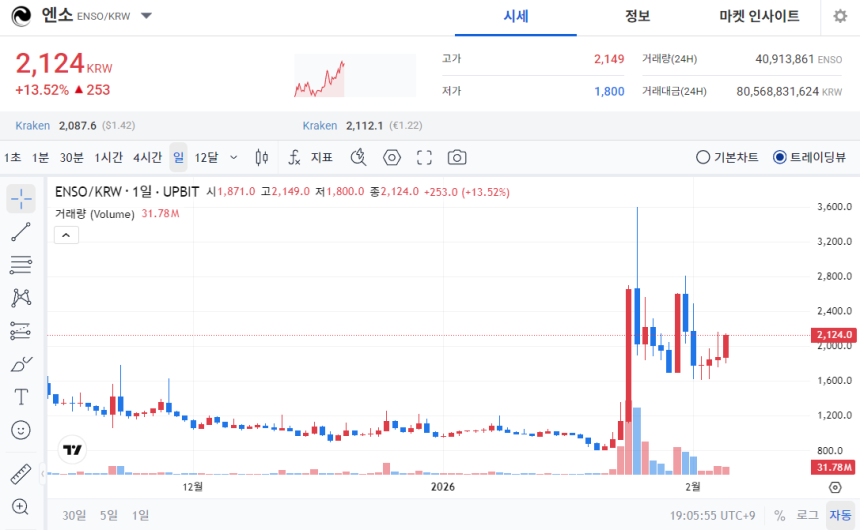Open the candlestick chart type selector

click(x=262, y=158)
